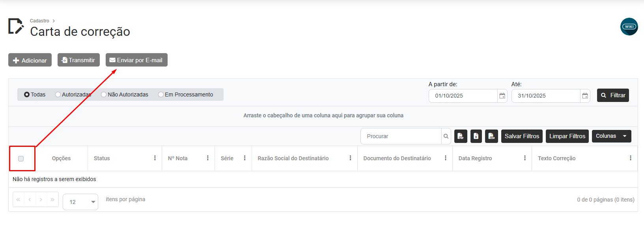
Task: Export the list to PDF
Action: (461, 136)
